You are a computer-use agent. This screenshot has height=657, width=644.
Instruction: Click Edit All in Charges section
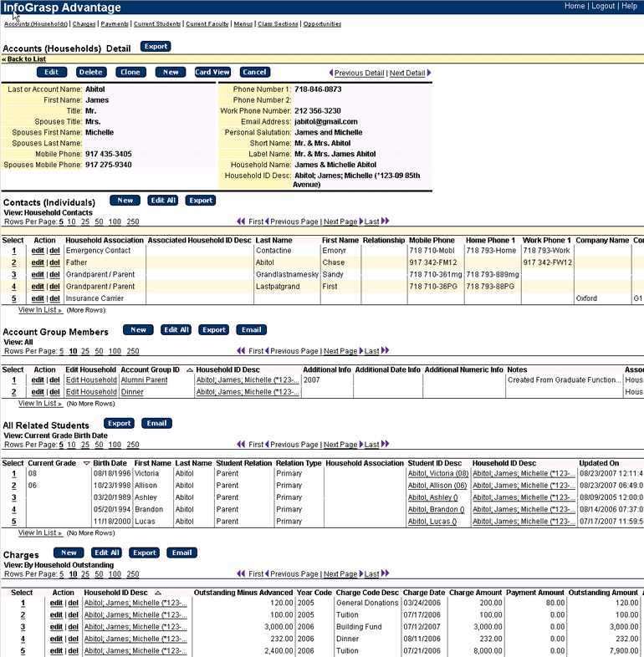[x=106, y=553]
